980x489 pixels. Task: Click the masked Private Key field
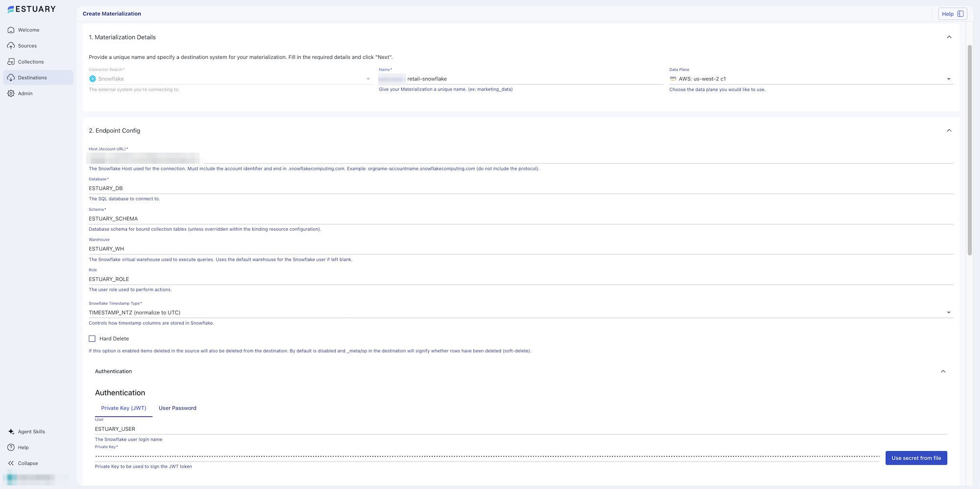coord(488,456)
